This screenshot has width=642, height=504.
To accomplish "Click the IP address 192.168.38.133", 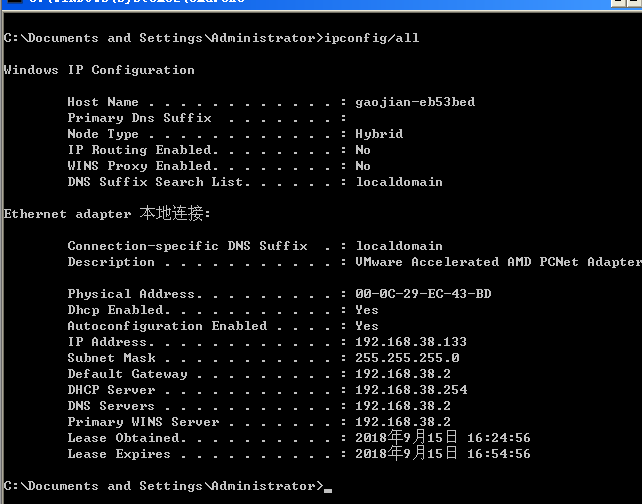I will tap(411, 342).
